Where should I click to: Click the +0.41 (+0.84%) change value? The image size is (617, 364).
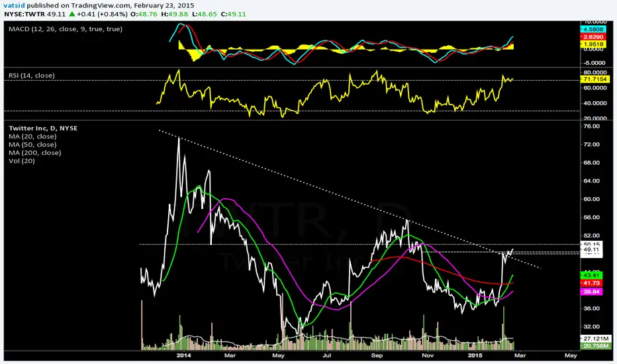(x=102, y=14)
